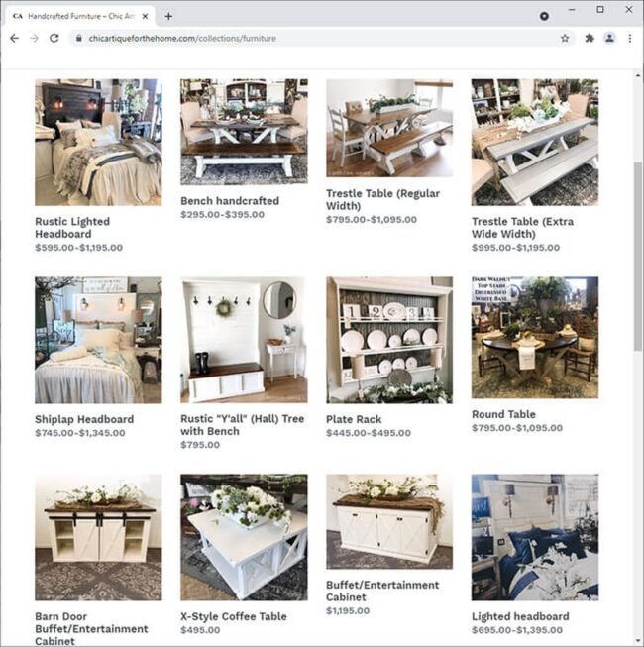The height and width of the screenshot is (647, 644).
Task: Click the price $295.00-$395.00
Action: click(222, 215)
